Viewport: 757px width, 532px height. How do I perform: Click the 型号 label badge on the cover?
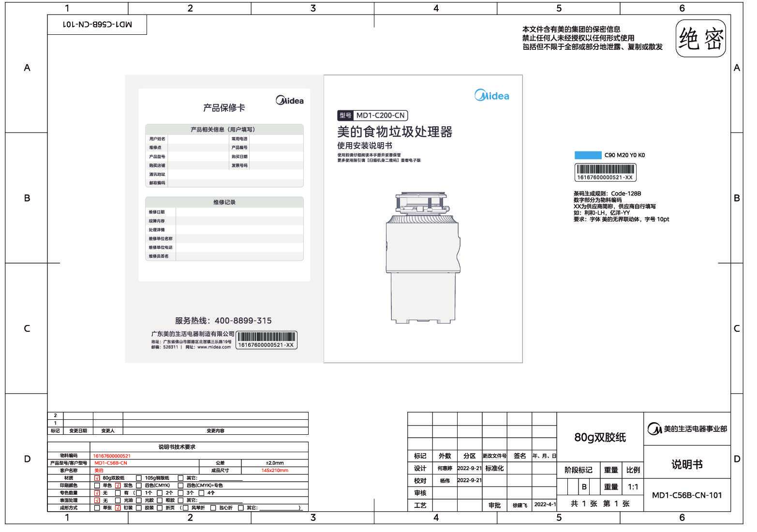point(345,116)
